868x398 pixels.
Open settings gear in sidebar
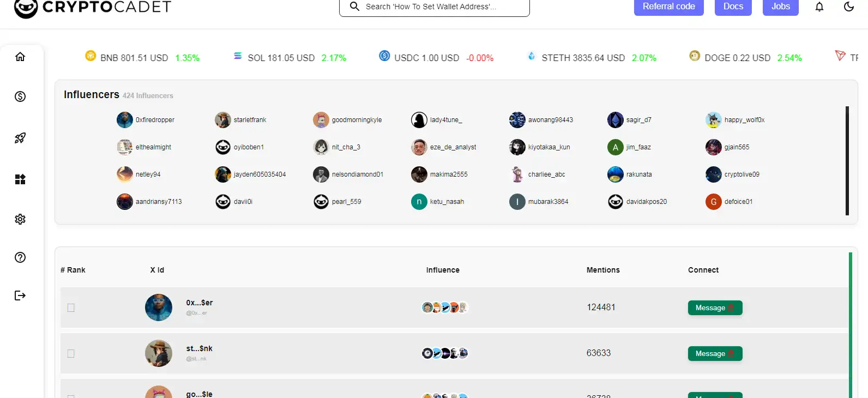click(x=20, y=219)
